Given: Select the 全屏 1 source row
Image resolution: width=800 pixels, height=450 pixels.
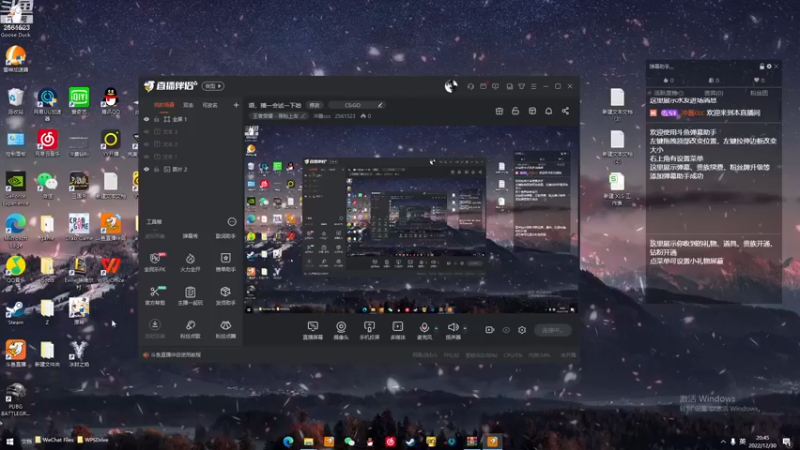Looking at the screenshot, I should click(x=190, y=119).
